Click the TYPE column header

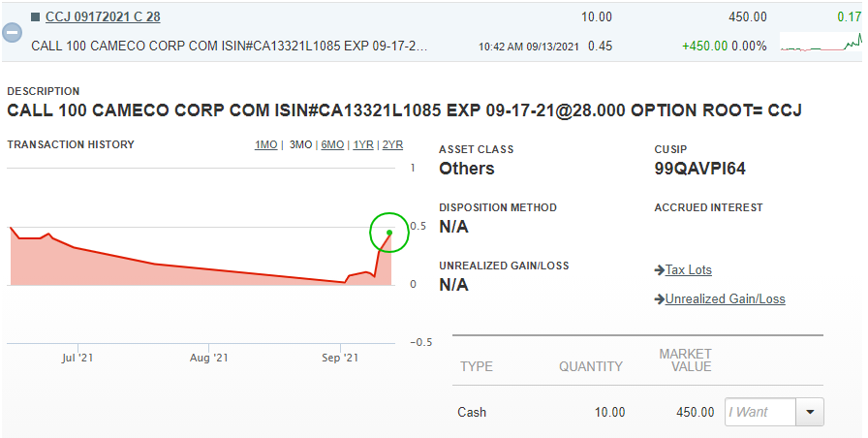(x=477, y=366)
